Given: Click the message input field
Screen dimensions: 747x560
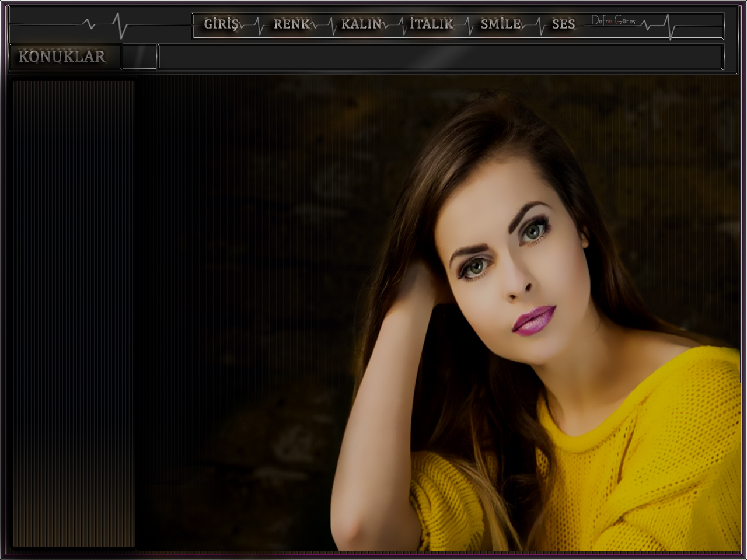Looking at the screenshot, I should [440, 57].
